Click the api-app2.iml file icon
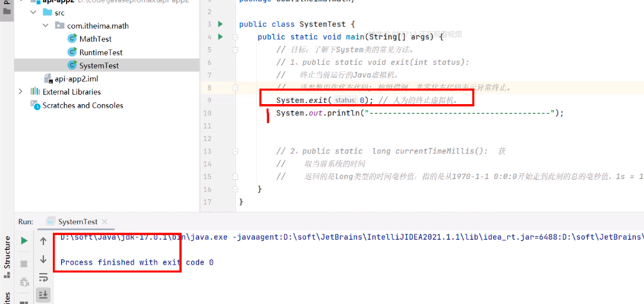644x304 pixels. (x=49, y=79)
